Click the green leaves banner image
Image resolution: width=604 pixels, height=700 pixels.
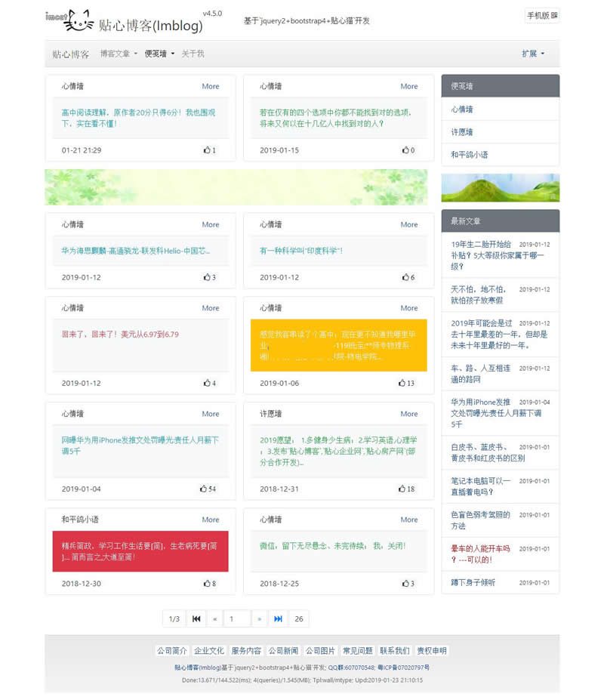pos(236,187)
